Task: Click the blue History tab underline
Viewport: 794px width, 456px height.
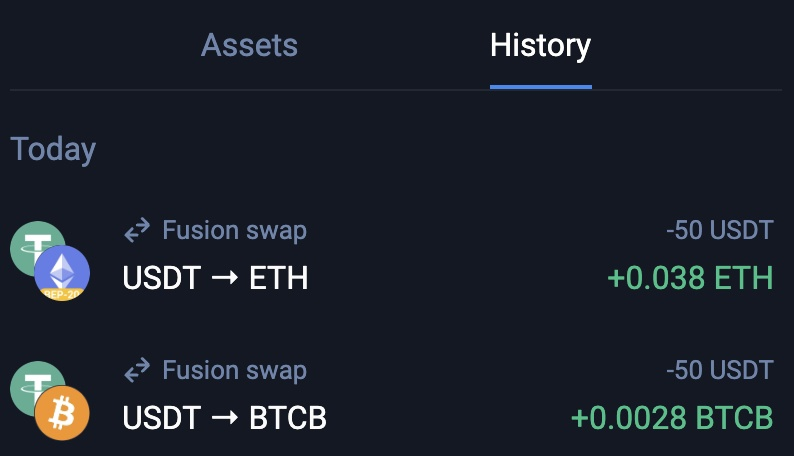Action: tap(540, 86)
